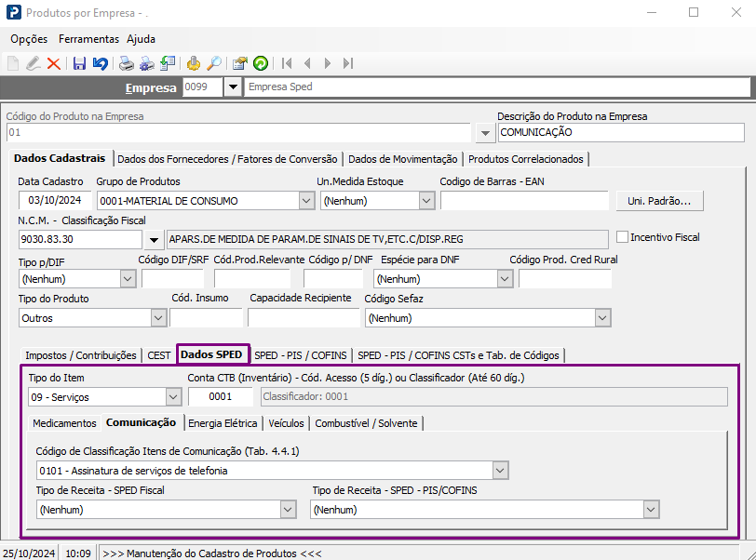
Task: Switch to the Dados de Movimentação tab
Action: 402,159
